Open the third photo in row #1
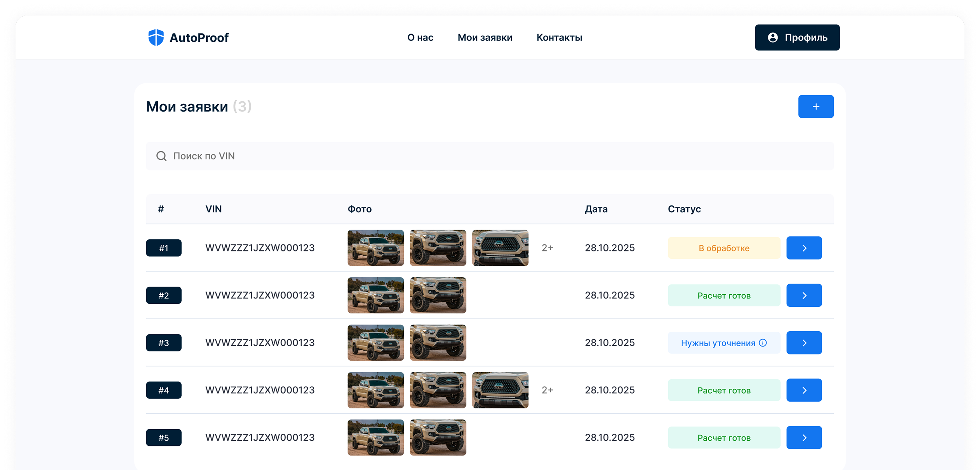Screen dimensions: 980x470 pyautogui.click(x=500, y=248)
